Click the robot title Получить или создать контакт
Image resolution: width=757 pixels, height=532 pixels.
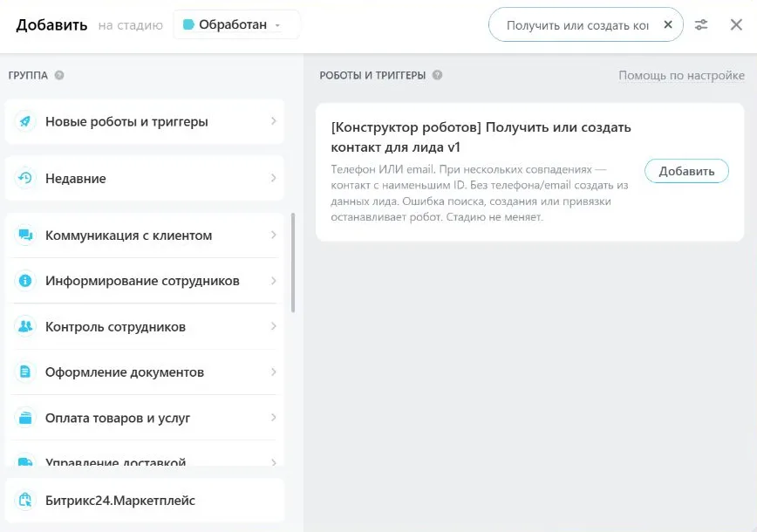(x=481, y=137)
